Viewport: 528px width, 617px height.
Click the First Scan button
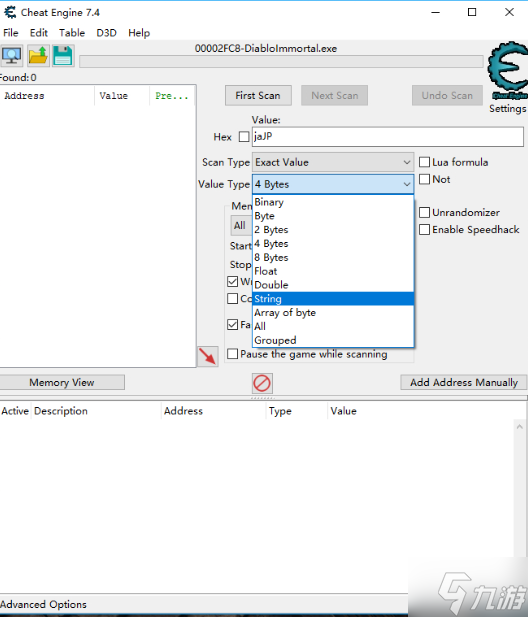click(258, 95)
